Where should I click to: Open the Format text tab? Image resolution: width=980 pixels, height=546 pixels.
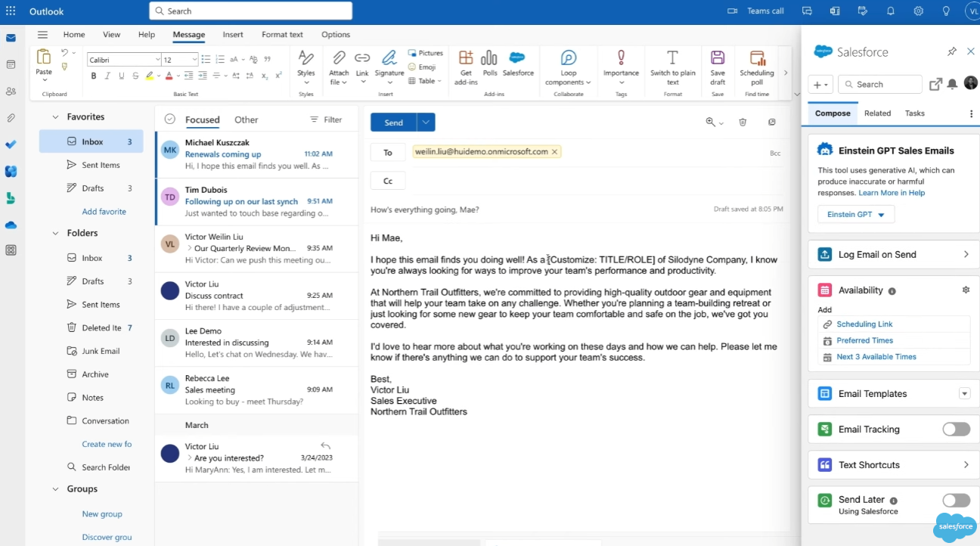(282, 34)
